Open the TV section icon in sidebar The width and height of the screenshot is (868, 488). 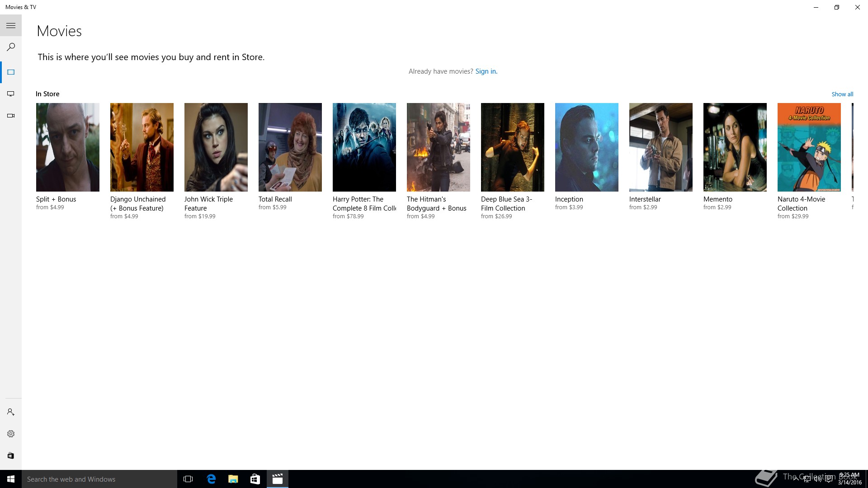click(x=11, y=94)
